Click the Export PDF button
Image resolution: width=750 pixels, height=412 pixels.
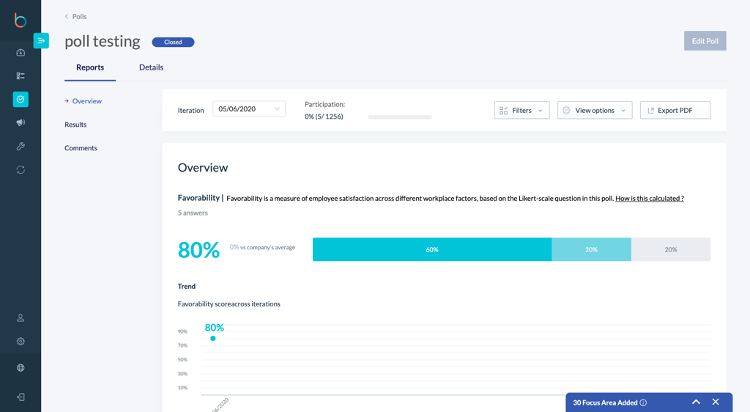[x=675, y=110]
